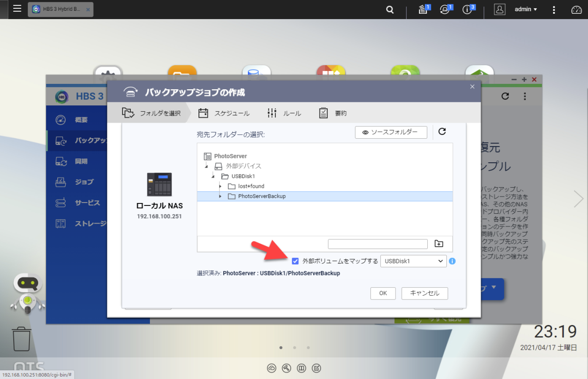The height and width of the screenshot is (379, 588).
Task: Toggle 外部ボリュームをマップする checkbox
Action: 295,261
